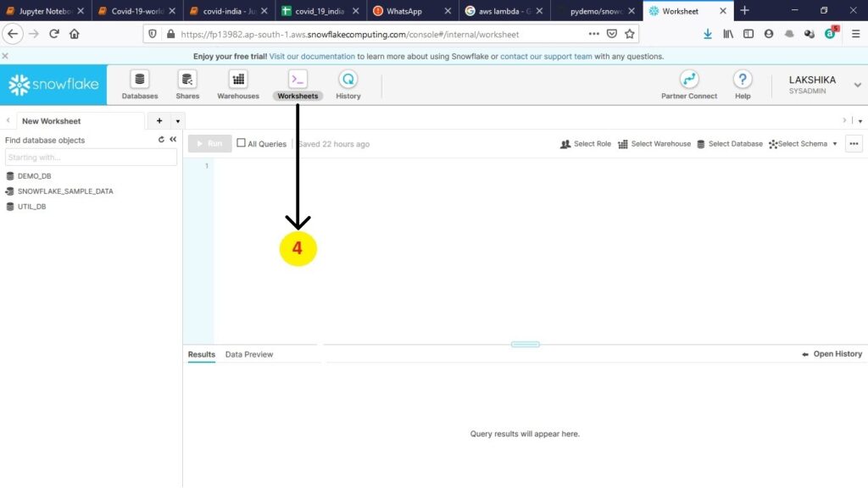Screen dimensions: 868x488
Task: Go to the browser home page
Action: tap(75, 34)
